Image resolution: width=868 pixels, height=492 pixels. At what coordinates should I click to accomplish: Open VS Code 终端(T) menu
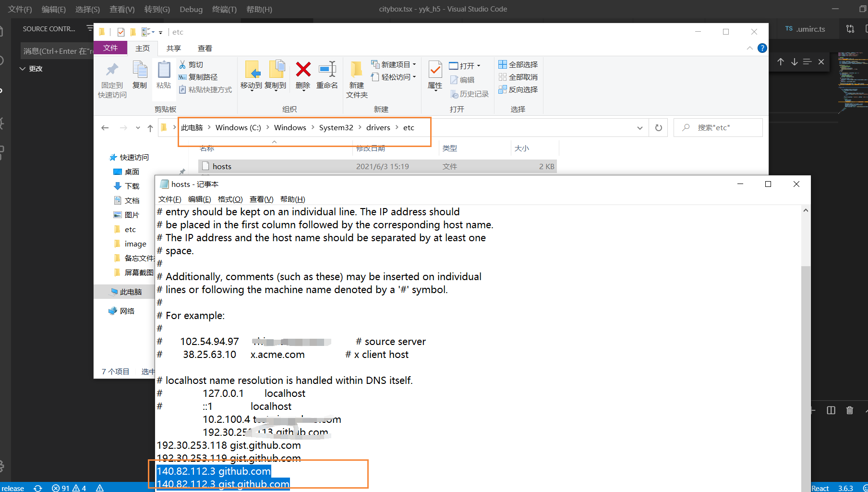(224, 9)
